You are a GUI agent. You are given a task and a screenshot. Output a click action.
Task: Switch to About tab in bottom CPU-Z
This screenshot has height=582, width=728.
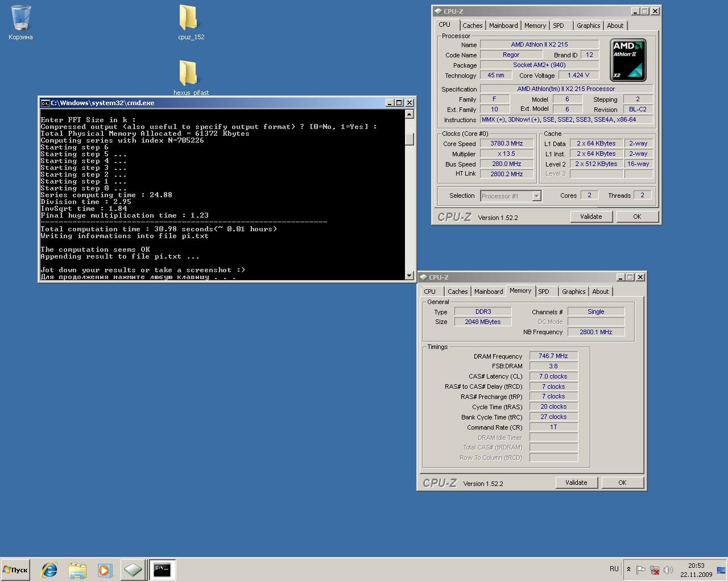click(x=601, y=292)
